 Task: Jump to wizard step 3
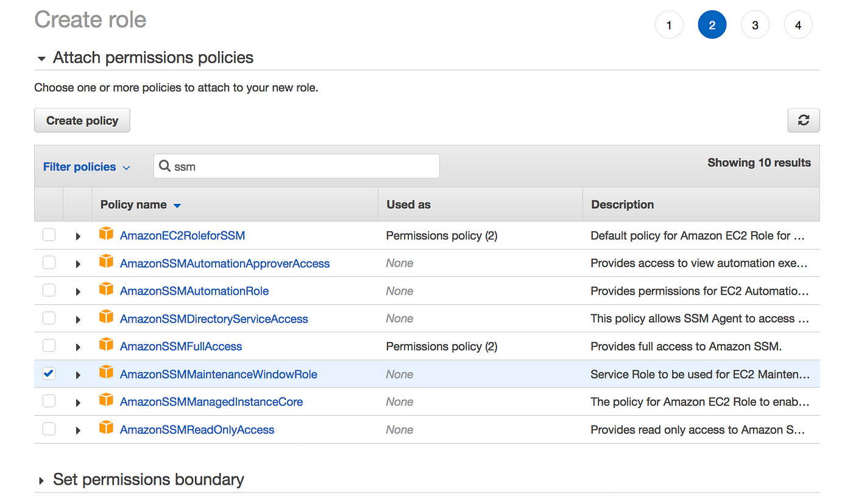coord(755,25)
